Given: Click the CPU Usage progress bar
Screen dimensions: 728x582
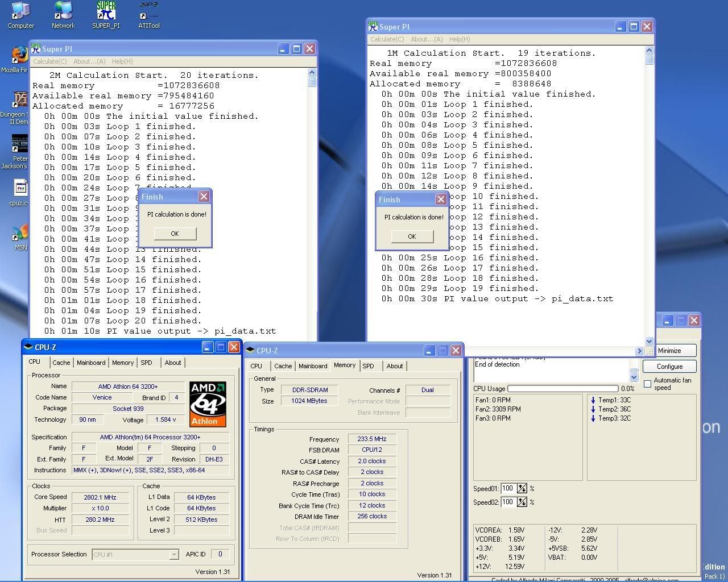Looking at the screenshot, I should click(562, 389).
